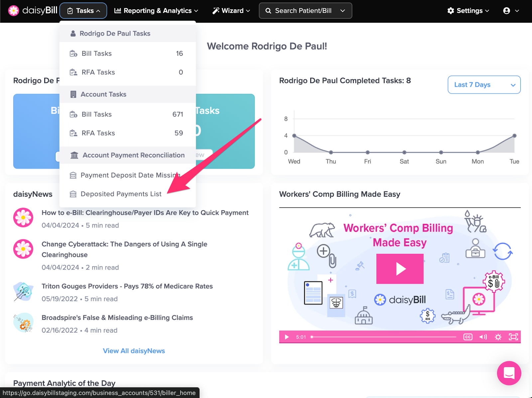The height and width of the screenshot is (398, 532).
Task: Click the Tasks menu chevron
Action: pyautogui.click(x=98, y=11)
